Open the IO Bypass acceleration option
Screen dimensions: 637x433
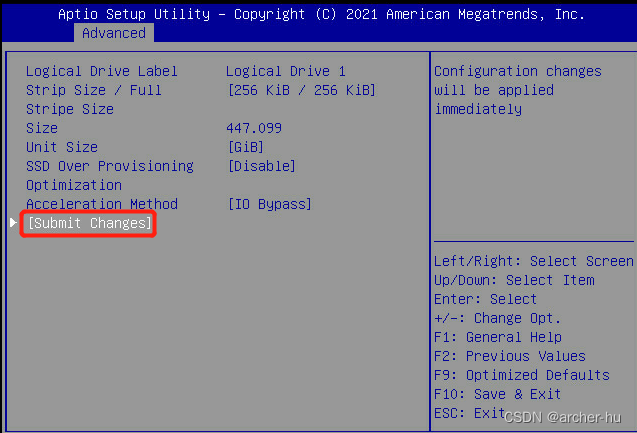[x=270, y=204]
